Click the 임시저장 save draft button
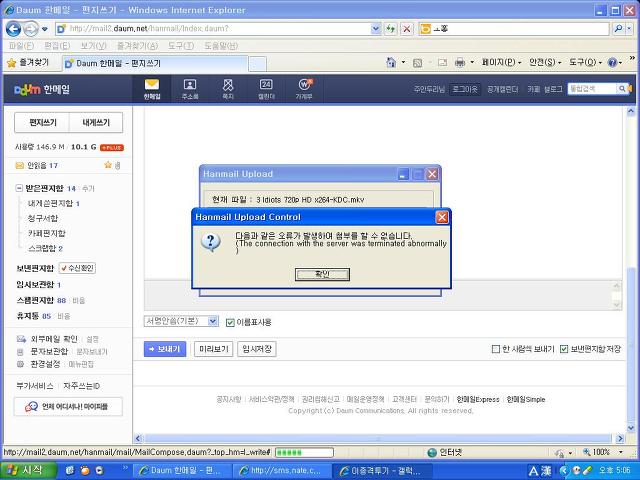Image resolution: width=640 pixels, height=480 pixels. pyautogui.click(x=257, y=349)
